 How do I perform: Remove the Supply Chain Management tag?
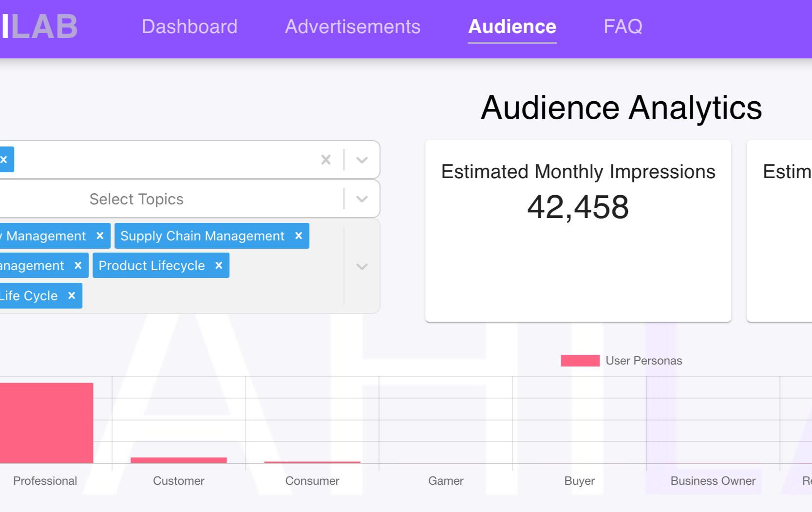pyautogui.click(x=299, y=236)
